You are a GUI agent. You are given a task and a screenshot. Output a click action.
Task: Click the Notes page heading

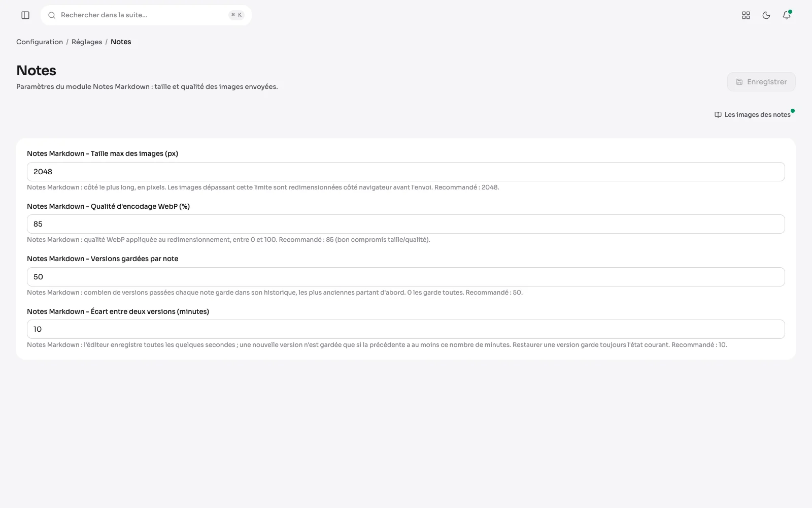[36, 71]
